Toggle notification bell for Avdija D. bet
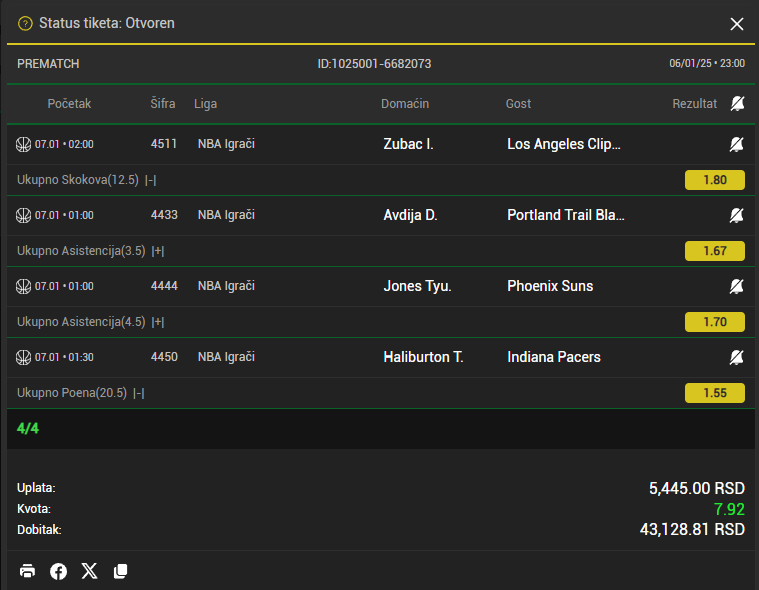This screenshot has width=759, height=590. (x=737, y=215)
